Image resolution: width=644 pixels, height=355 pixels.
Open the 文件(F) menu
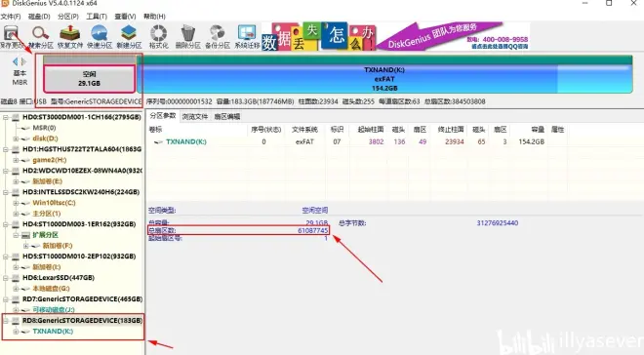[11, 17]
